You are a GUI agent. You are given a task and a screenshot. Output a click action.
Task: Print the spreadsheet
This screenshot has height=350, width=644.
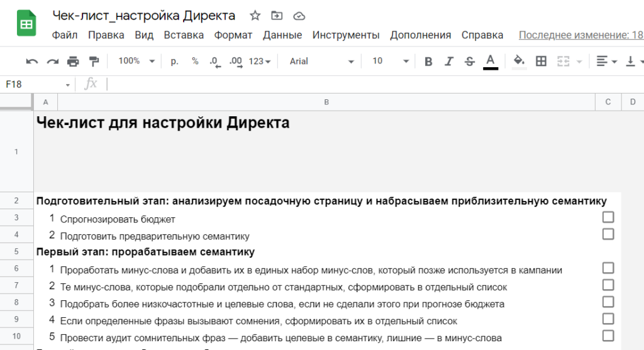(73, 62)
